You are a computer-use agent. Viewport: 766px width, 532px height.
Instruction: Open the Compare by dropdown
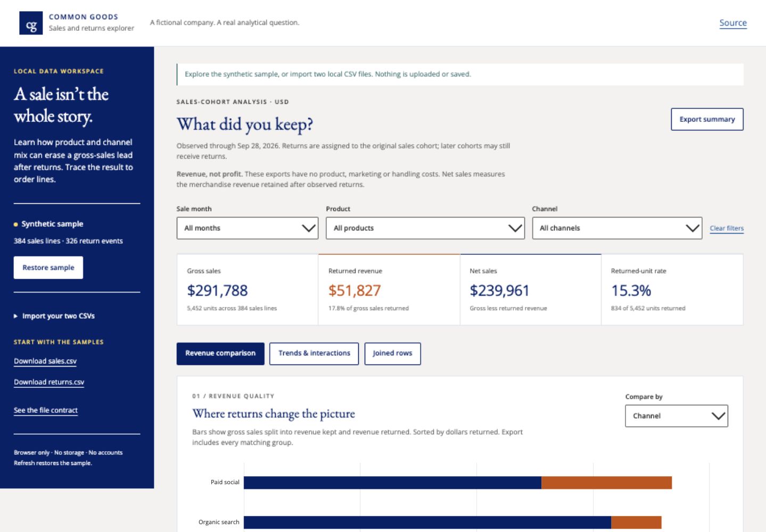677,416
